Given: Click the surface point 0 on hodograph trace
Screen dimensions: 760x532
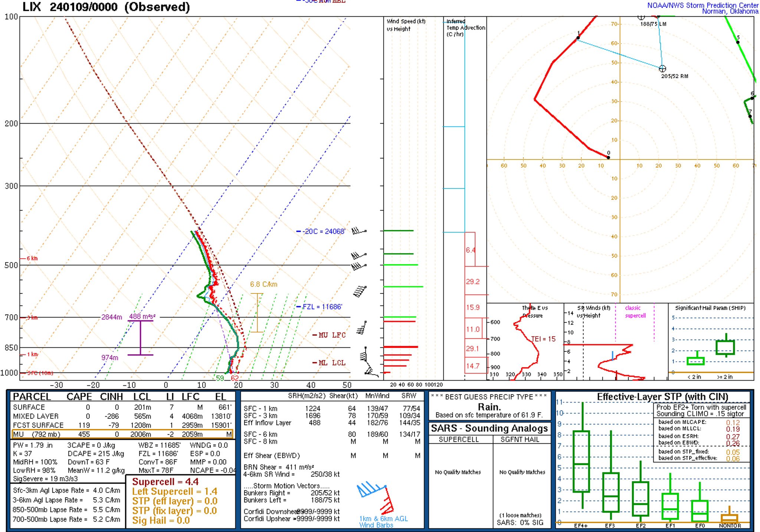Looking at the screenshot, I should tap(608, 157).
